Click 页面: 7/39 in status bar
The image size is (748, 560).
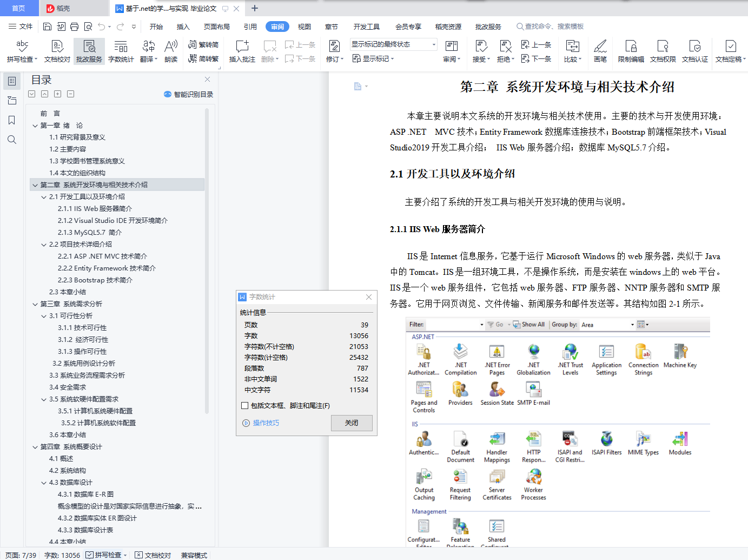pos(21,555)
